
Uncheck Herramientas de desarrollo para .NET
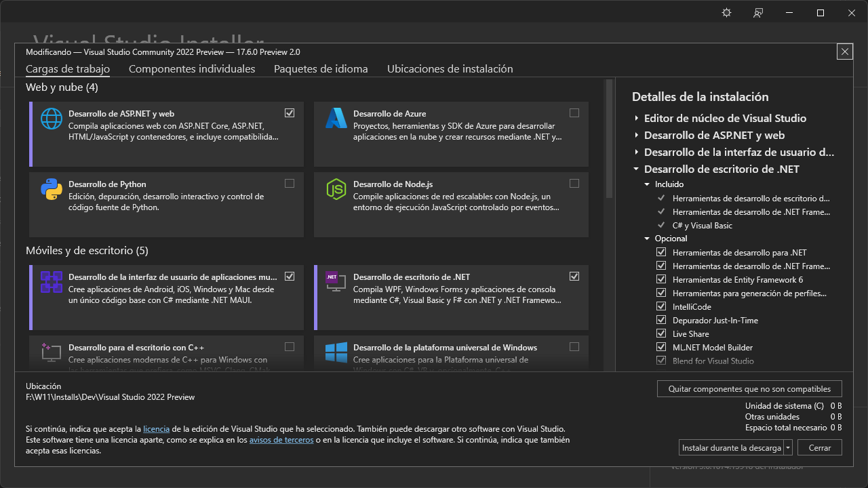click(x=661, y=252)
